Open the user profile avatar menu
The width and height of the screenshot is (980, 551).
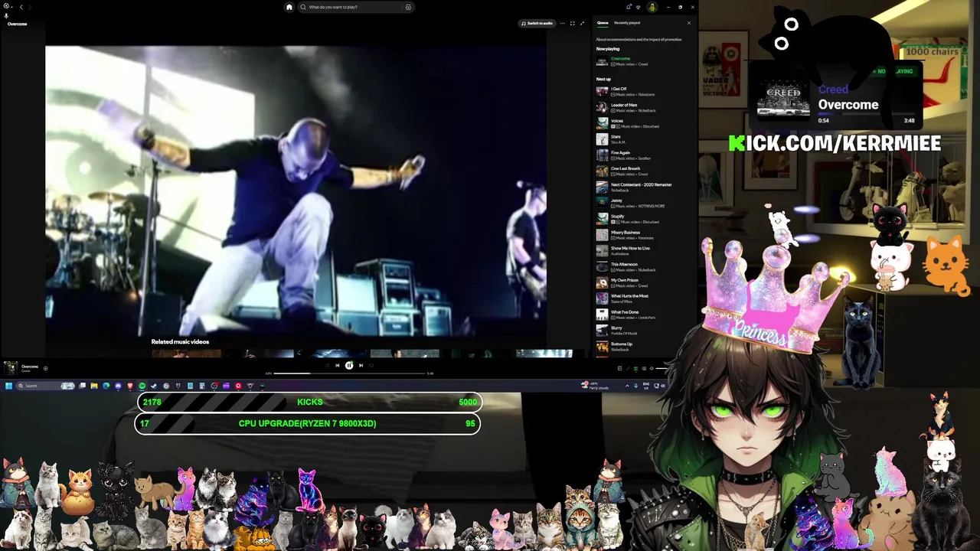(652, 7)
